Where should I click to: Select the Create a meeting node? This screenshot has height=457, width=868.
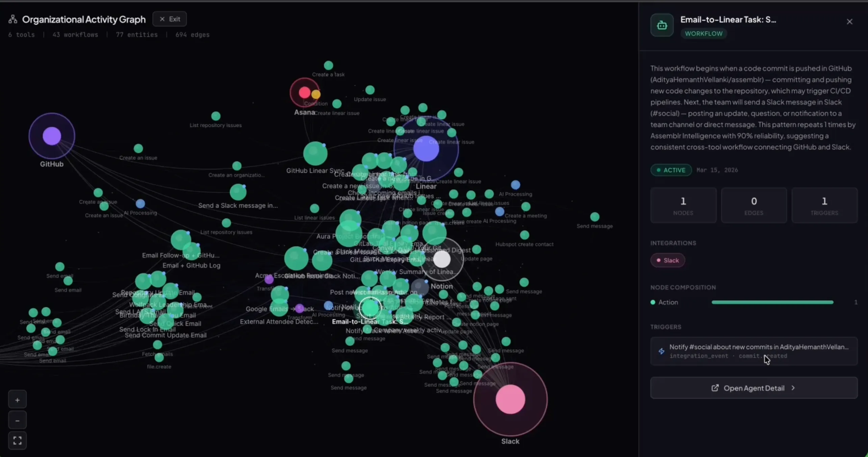pyautogui.click(x=526, y=207)
